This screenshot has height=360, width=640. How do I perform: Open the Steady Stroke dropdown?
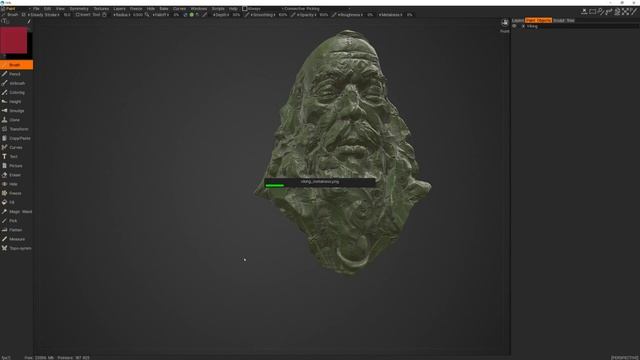[x=43, y=15]
